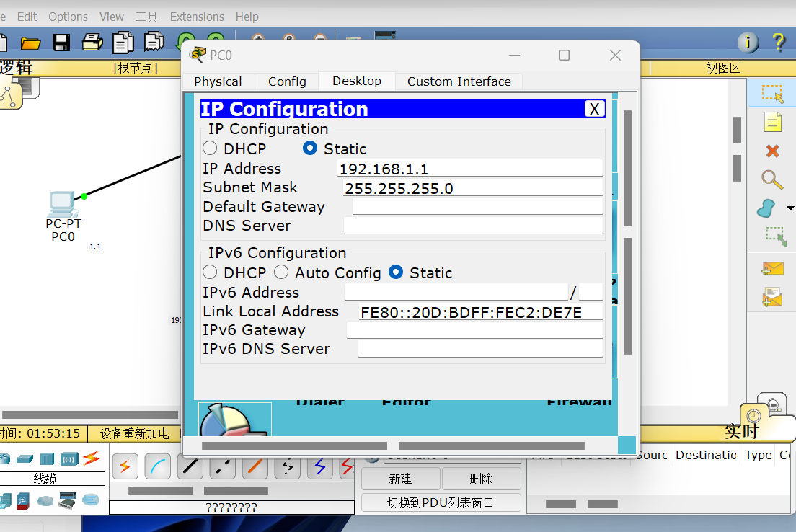This screenshot has height=532, width=796.
Task: Switch to the Physical tab of PC0
Action: pyautogui.click(x=218, y=81)
